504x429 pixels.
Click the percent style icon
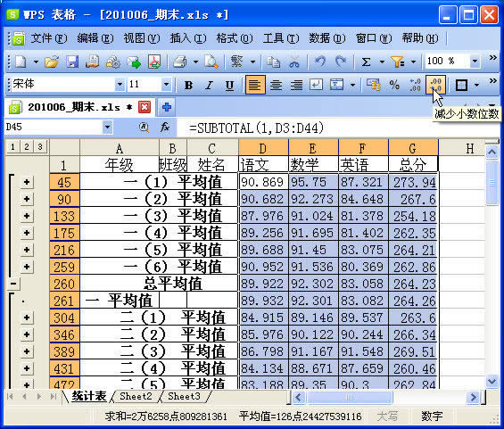coord(394,85)
